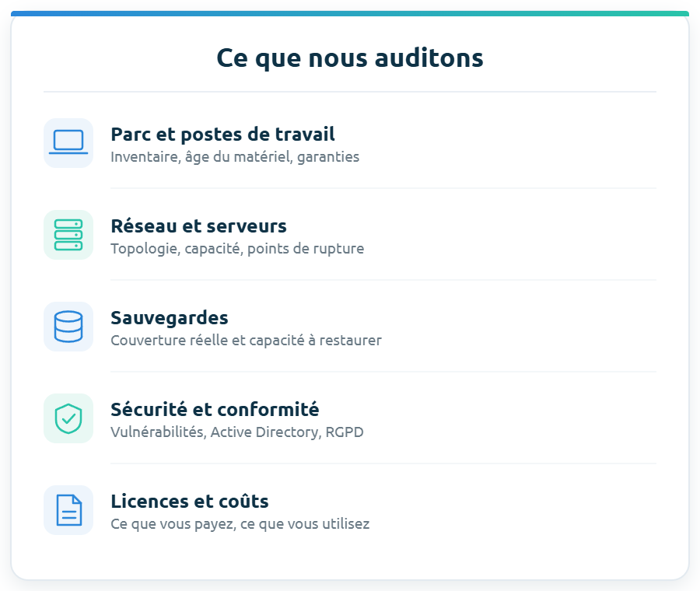Select the 'Sécurité et conformité' title
The image size is (700, 591).
[x=215, y=409]
